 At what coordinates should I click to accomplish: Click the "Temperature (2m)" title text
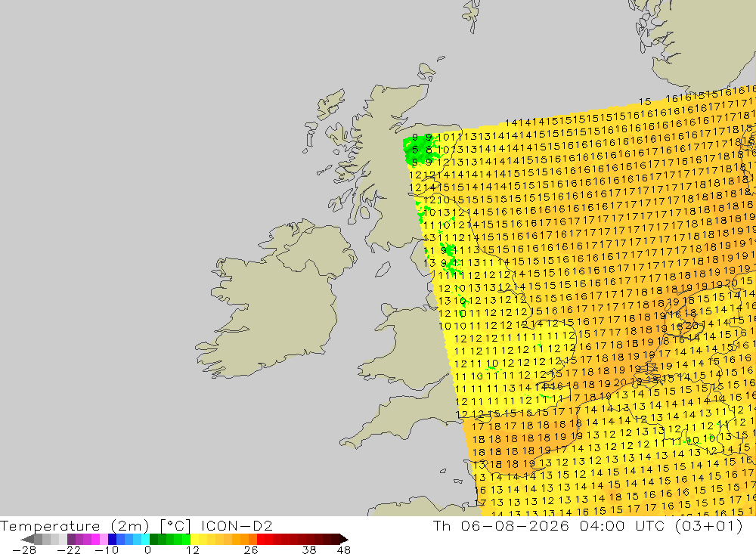75,525
